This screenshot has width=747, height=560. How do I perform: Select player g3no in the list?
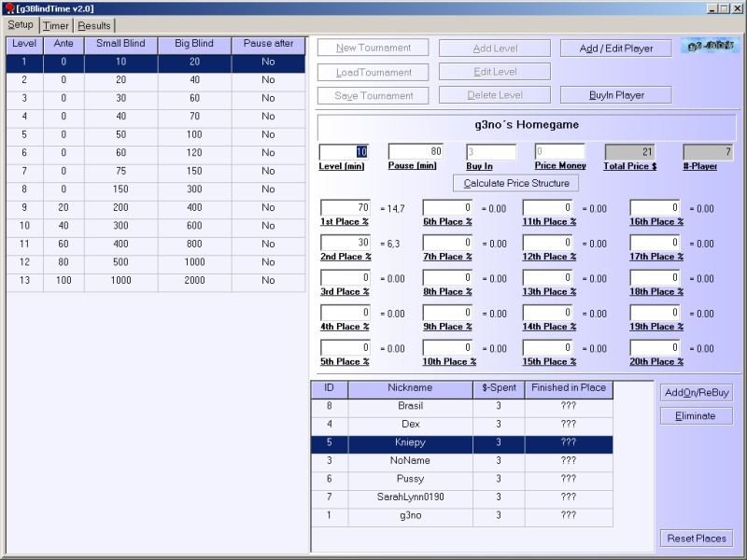(461, 517)
